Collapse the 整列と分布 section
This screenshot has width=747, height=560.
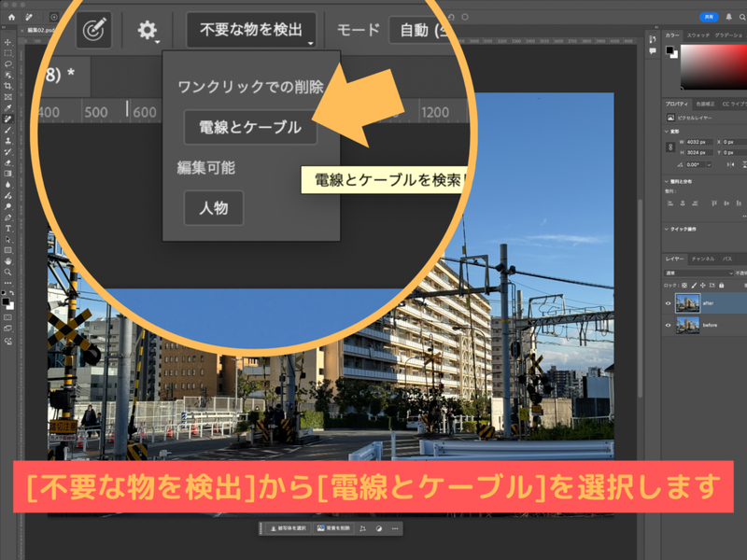[667, 181]
